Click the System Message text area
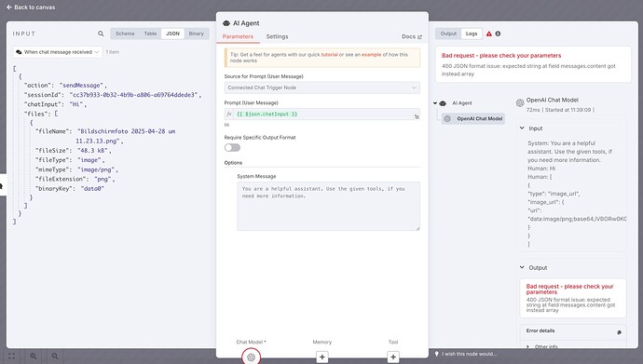 tap(328, 206)
